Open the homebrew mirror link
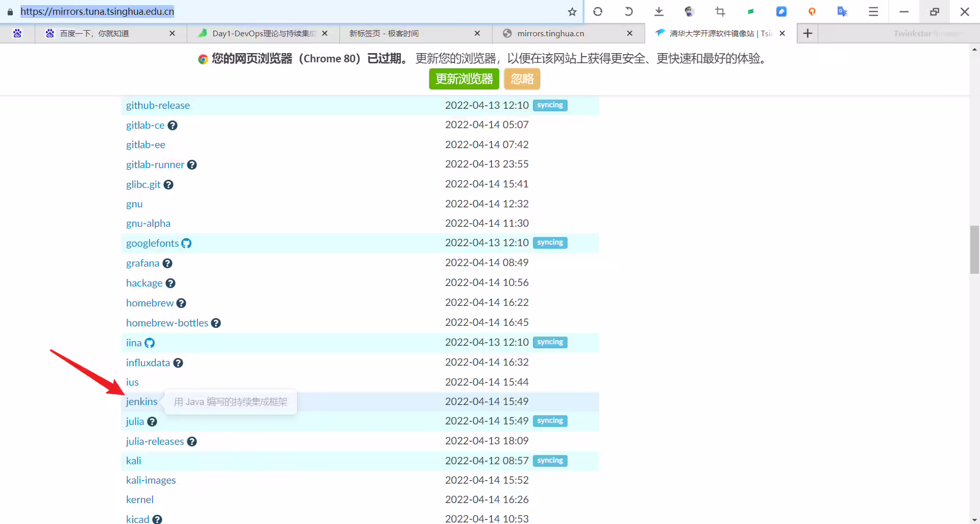 pos(150,303)
